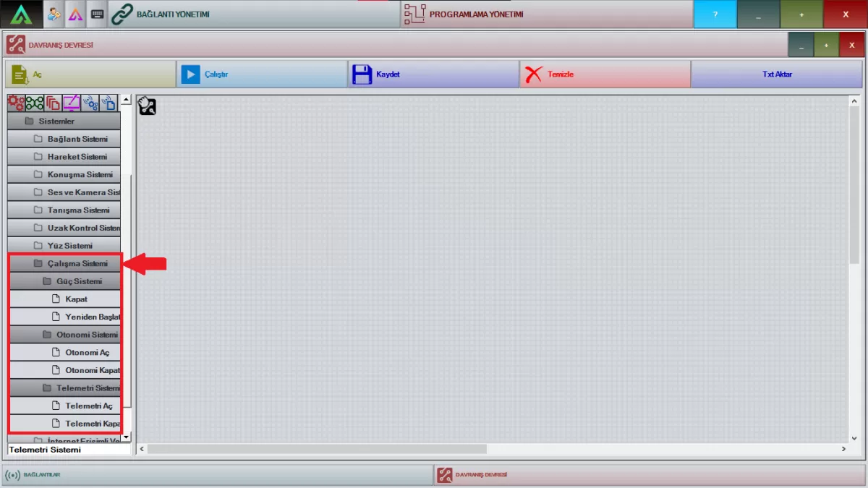The width and height of the screenshot is (868, 488).
Task: Click the keyboard icon in top bar
Action: coord(97,14)
